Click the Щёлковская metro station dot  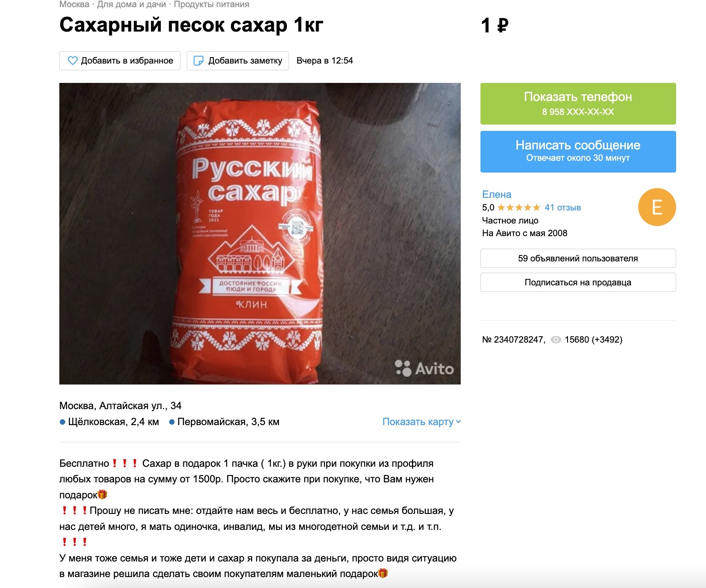pyautogui.click(x=62, y=422)
